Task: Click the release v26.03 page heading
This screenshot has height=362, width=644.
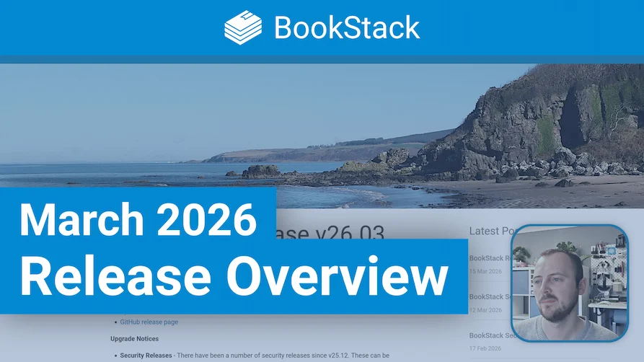Action: tap(331, 232)
